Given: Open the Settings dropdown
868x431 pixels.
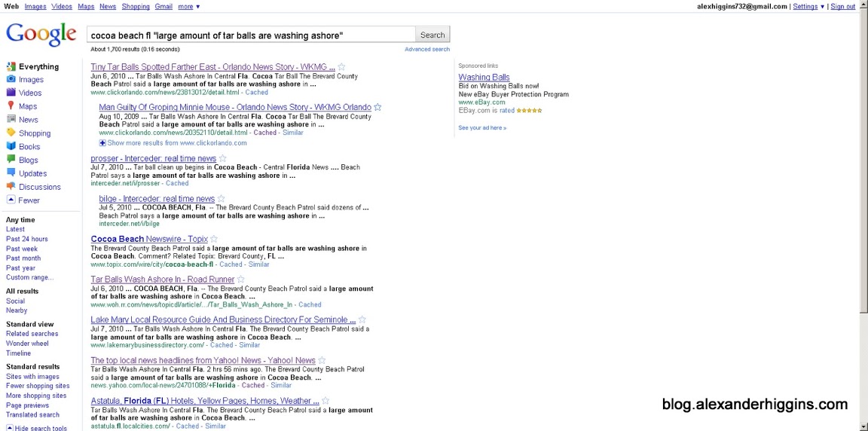Looking at the screenshot, I should point(808,7).
